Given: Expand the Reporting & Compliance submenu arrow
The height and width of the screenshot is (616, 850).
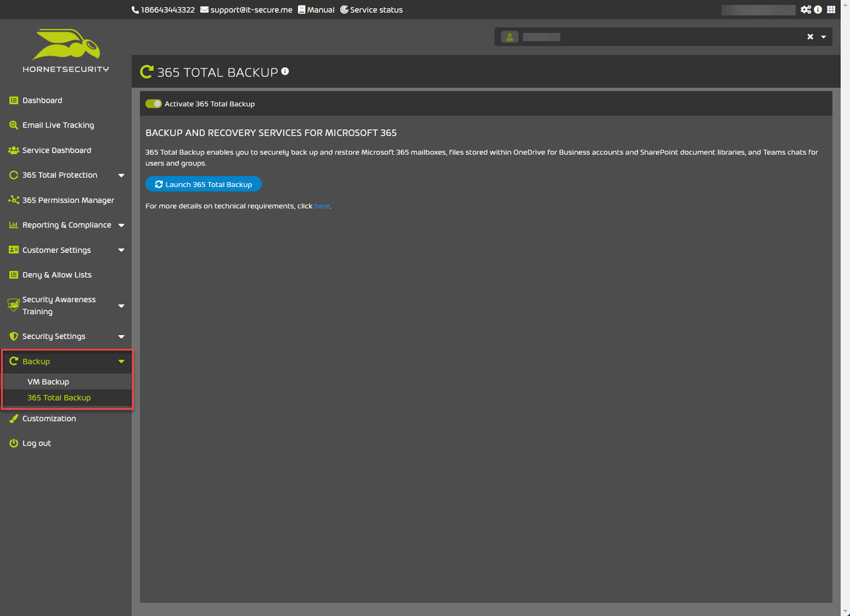Looking at the screenshot, I should (x=121, y=225).
